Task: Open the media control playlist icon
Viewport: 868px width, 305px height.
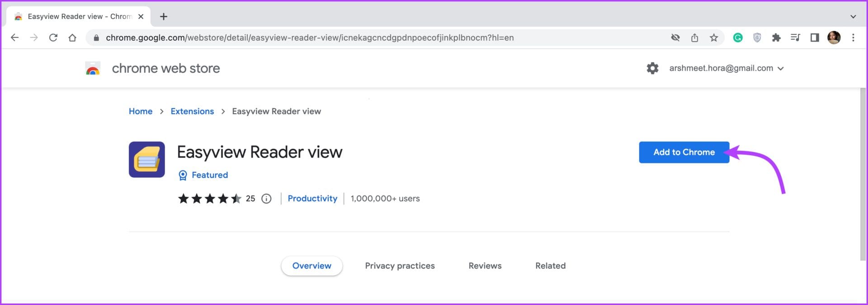Action: (x=795, y=38)
